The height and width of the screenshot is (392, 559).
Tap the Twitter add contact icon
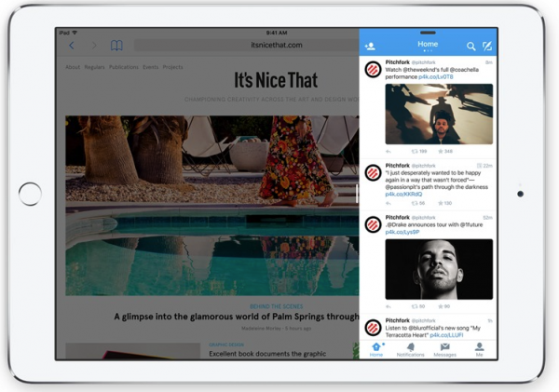click(370, 46)
